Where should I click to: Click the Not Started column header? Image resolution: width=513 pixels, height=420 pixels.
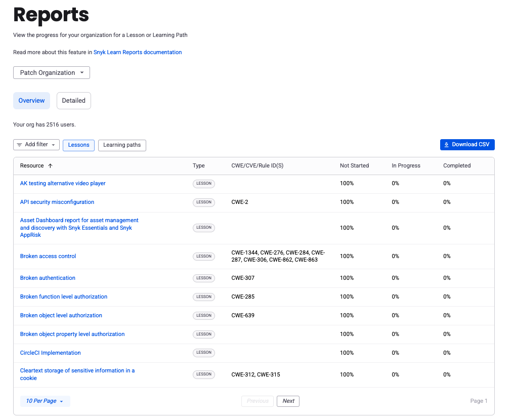pyautogui.click(x=354, y=166)
